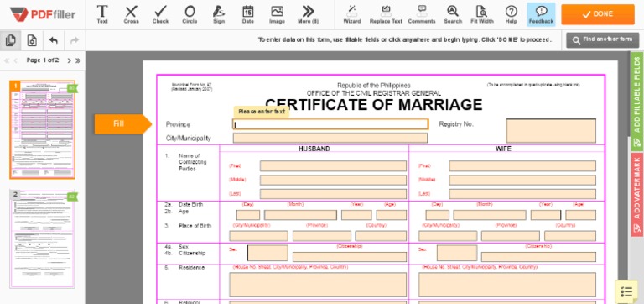This screenshot has height=304, width=644.
Task: Click the Wife age field
Action: (581, 215)
